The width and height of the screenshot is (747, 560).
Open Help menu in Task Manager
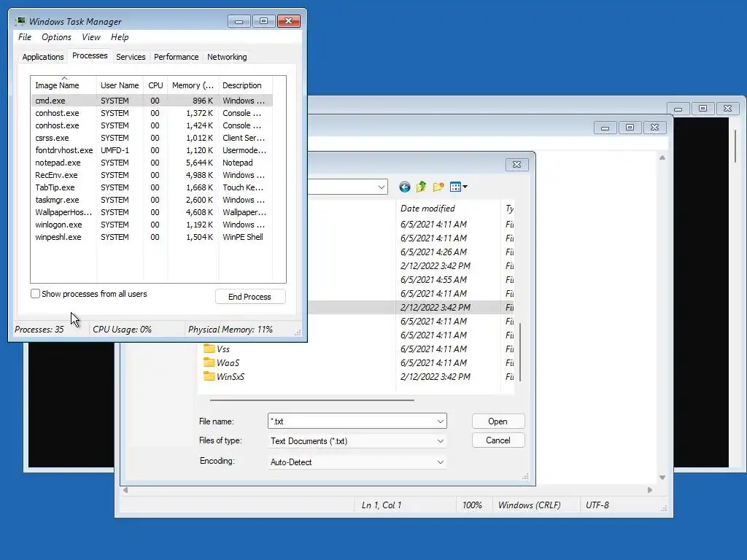120,37
